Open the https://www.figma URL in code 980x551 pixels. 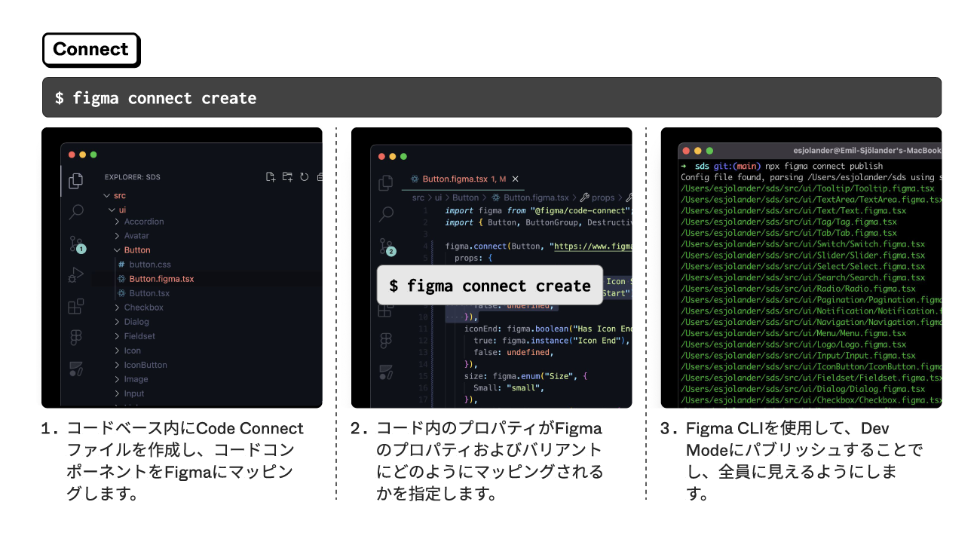(593, 246)
